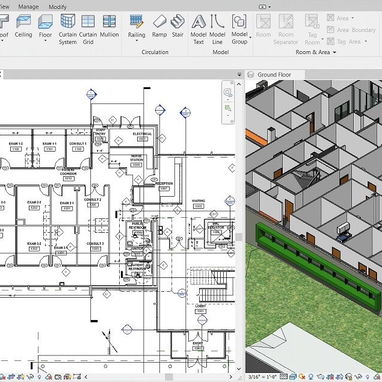Choose the Curtain System tool
The height and width of the screenshot is (382, 382).
tap(68, 29)
